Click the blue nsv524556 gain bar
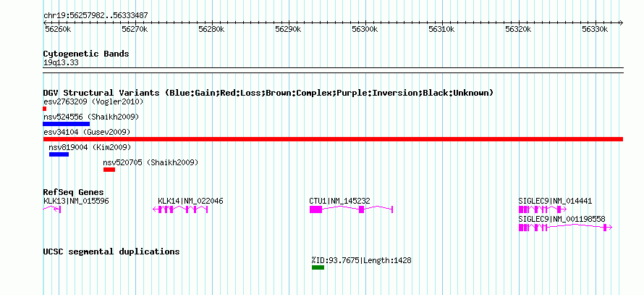644x295 pixels. pyautogui.click(x=66, y=124)
